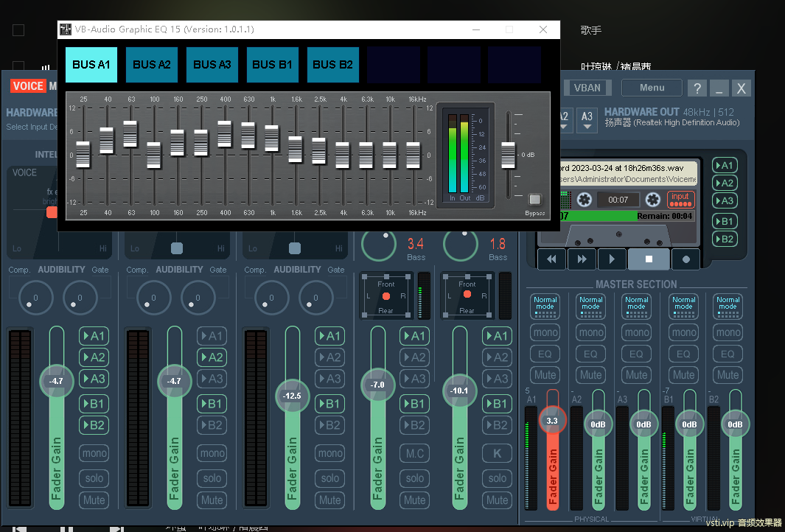Solo the first hardware input strip
This screenshot has height=532, width=785.
tap(94, 478)
